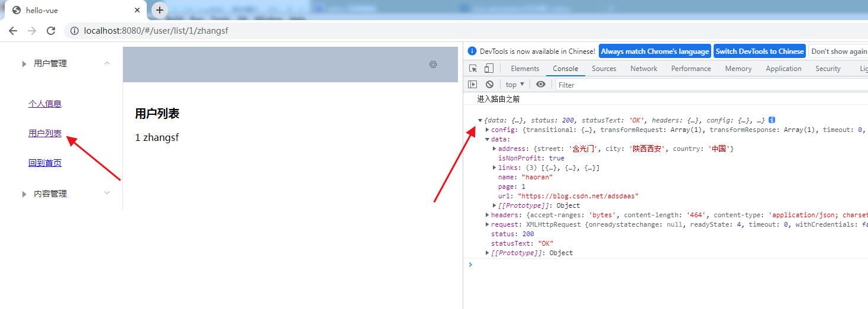
Task: Click the Don't show again button
Action: tap(838, 51)
